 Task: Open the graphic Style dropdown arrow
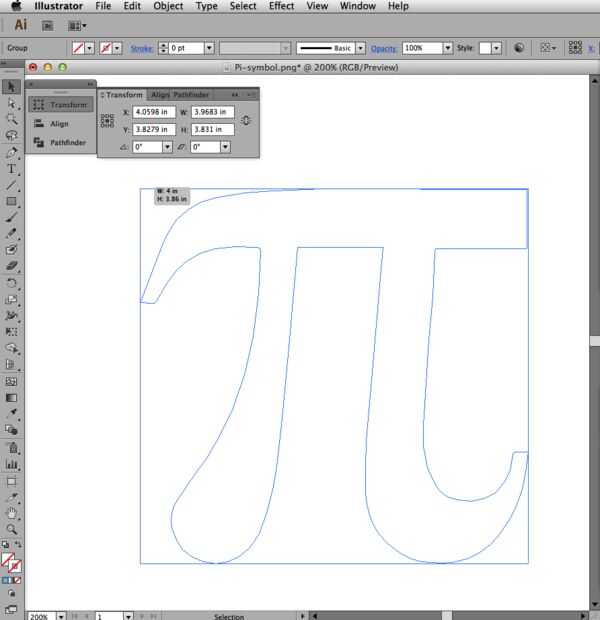pyautogui.click(x=496, y=48)
